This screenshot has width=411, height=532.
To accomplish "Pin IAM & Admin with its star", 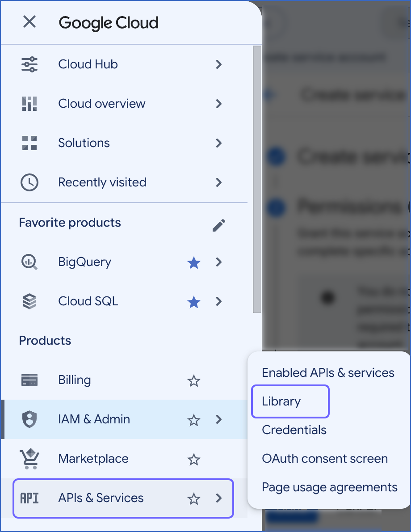I will tap(193, 420).
